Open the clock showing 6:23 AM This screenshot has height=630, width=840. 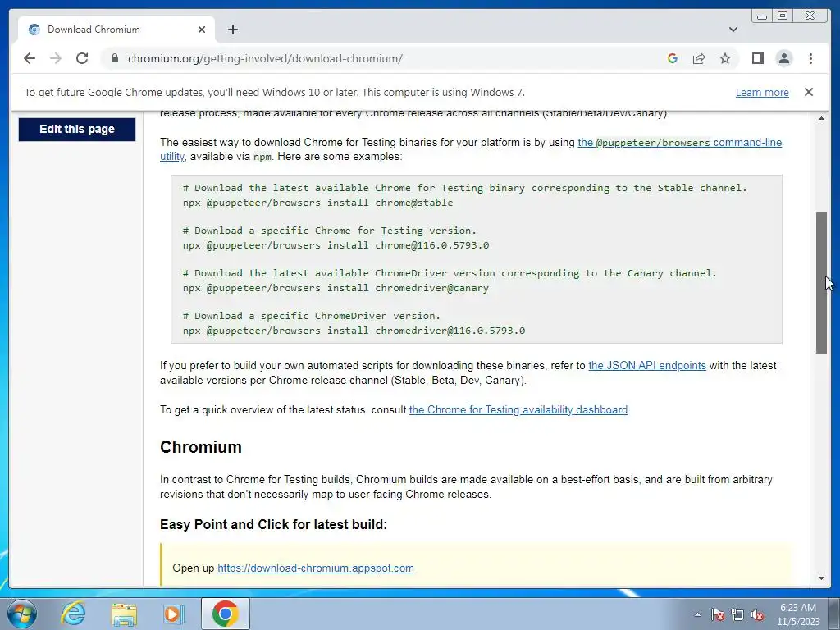click(798, 614)
